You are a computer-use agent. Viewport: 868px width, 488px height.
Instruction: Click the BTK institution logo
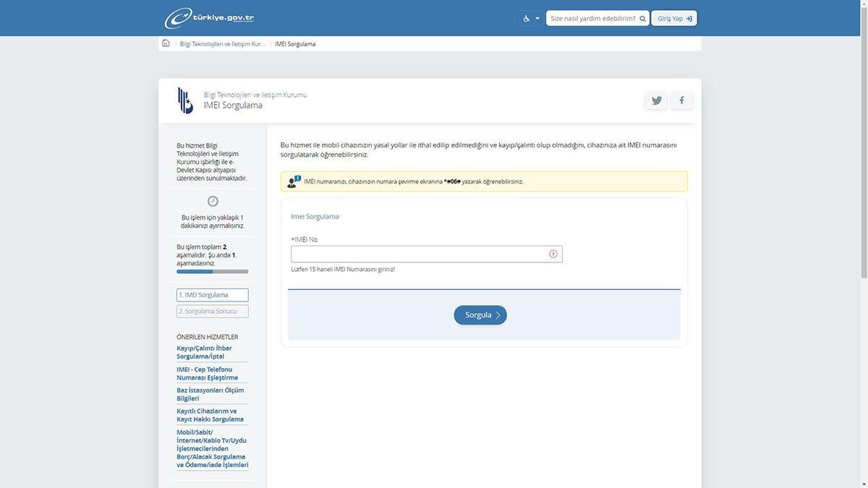point(185,100)
